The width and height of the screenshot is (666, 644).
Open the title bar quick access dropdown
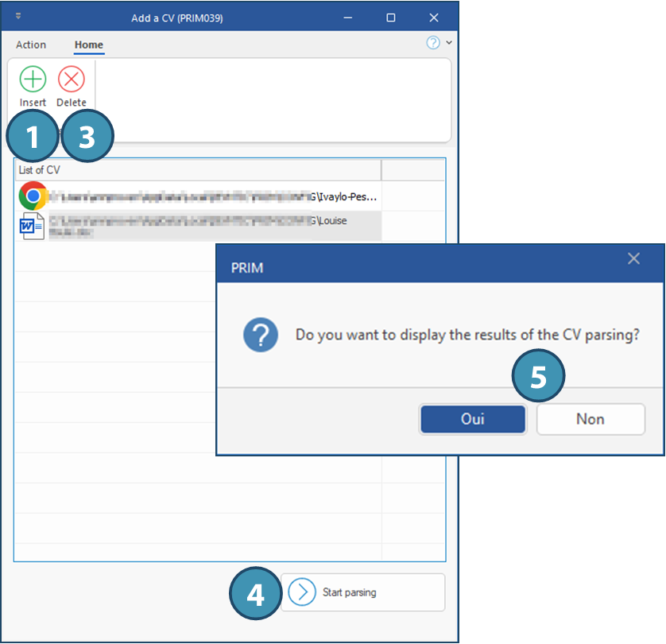point(18,17)
